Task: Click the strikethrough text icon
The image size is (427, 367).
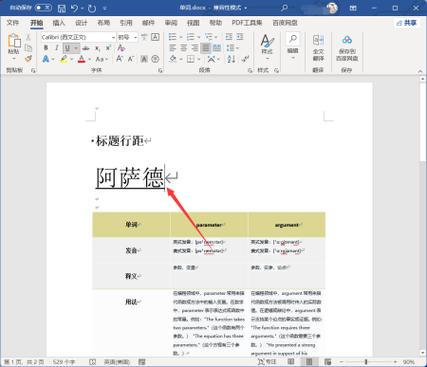Action: click(x=86, y=48)
